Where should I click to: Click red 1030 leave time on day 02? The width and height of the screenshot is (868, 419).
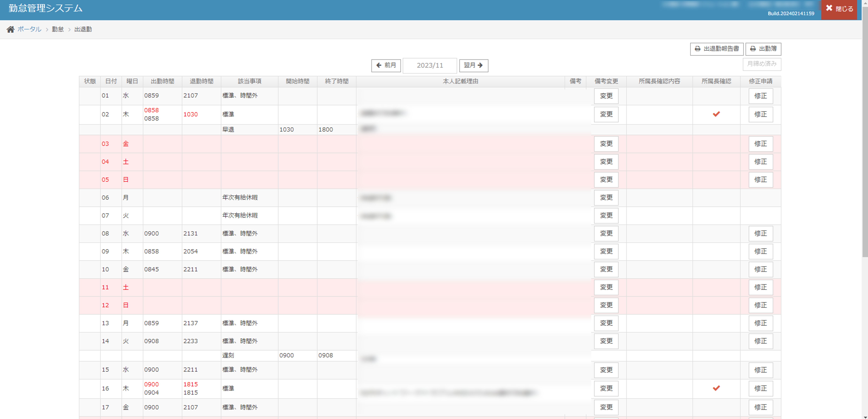click(x=190, y=115)
